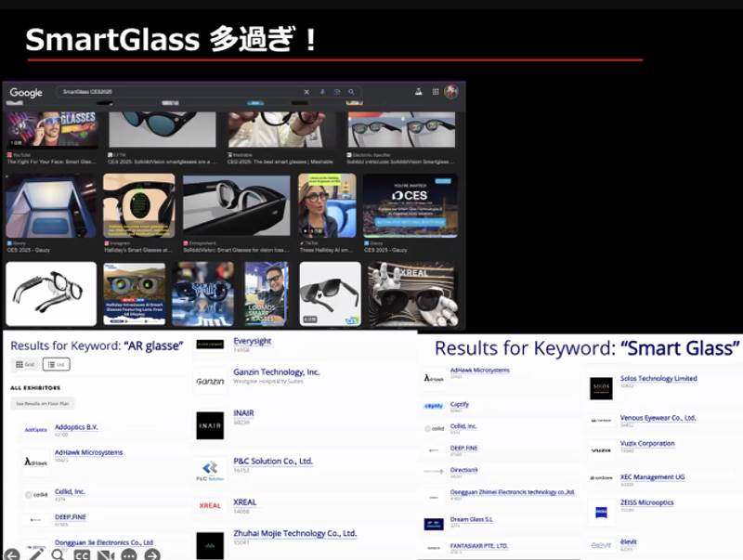This screenshot has height=560, width=743.
Task: Open XREAL exhibitor link
Action: (244, 502)
